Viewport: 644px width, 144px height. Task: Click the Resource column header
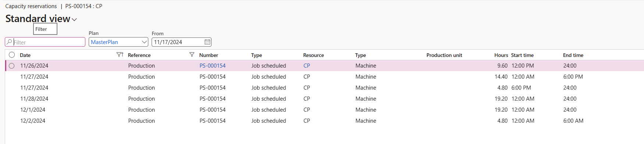pyautogui.click(x=314, y=55)
